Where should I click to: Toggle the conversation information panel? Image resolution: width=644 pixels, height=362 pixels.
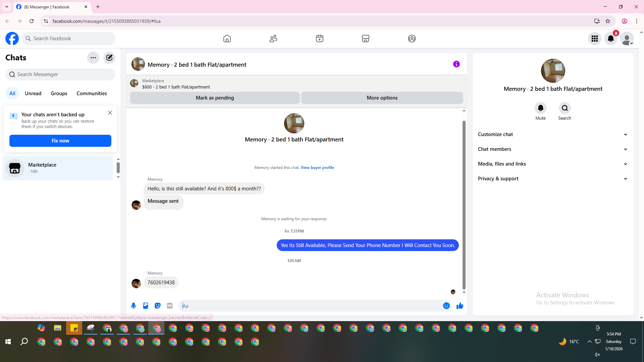pos(456,64)
